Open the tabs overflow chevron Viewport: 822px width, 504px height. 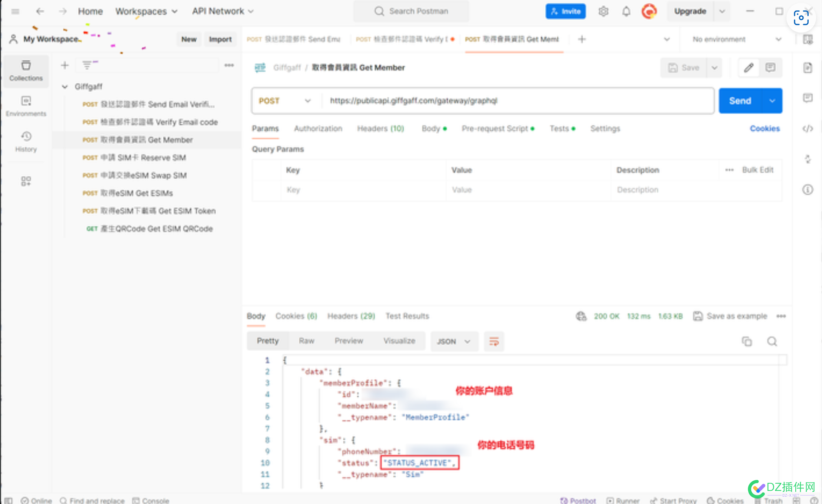tap(667, 39)
